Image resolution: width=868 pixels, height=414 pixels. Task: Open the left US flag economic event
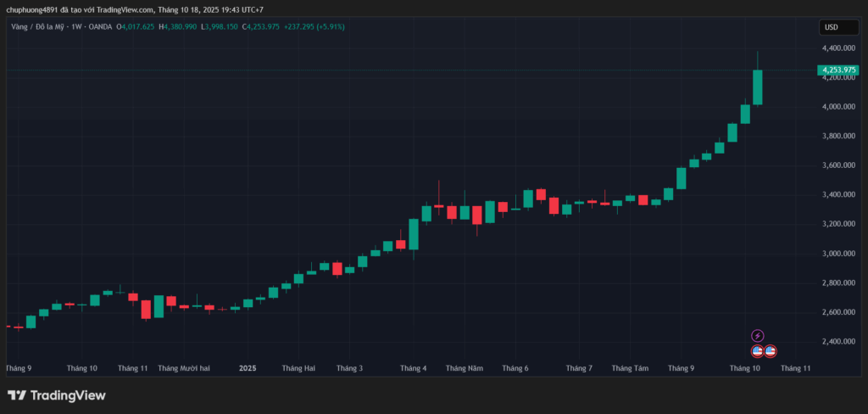click(757, 351)
